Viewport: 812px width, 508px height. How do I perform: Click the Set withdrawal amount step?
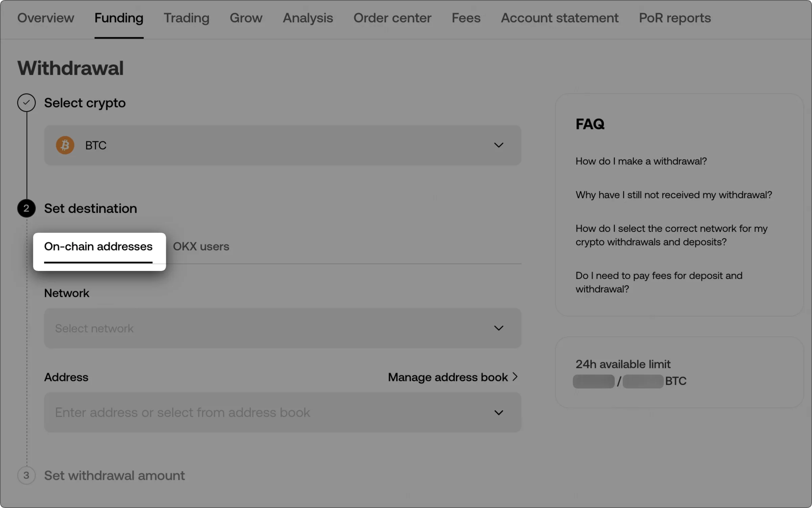point(114,475)
